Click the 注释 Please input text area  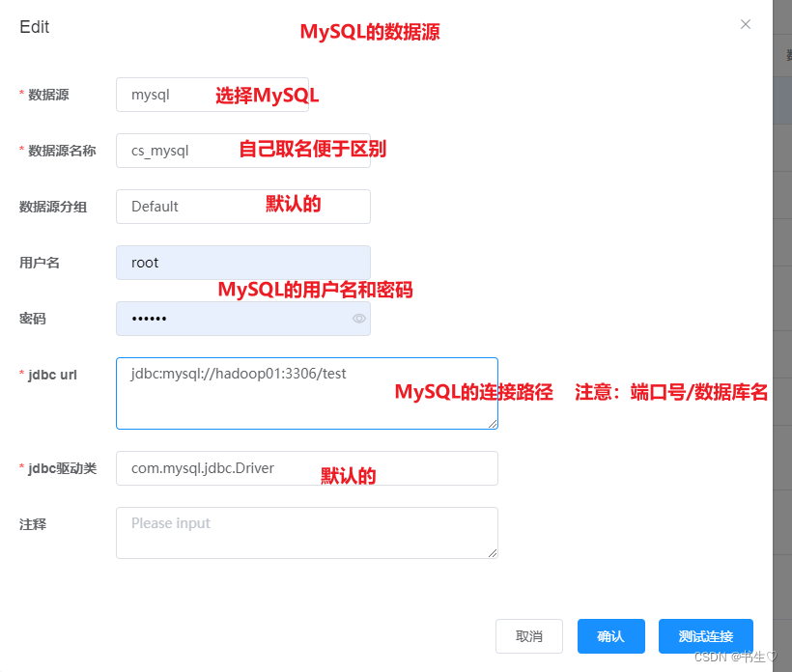click(x=307, y=533)
